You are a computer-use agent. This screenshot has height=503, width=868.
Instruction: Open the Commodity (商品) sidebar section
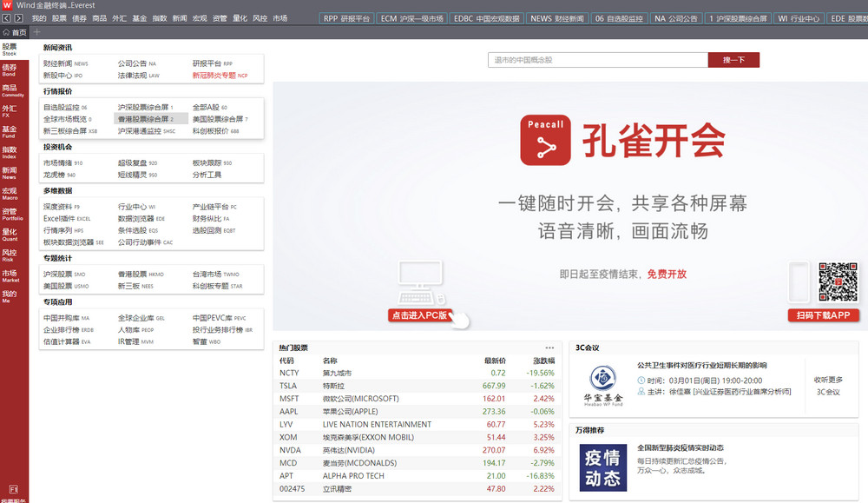pos(12,90)
